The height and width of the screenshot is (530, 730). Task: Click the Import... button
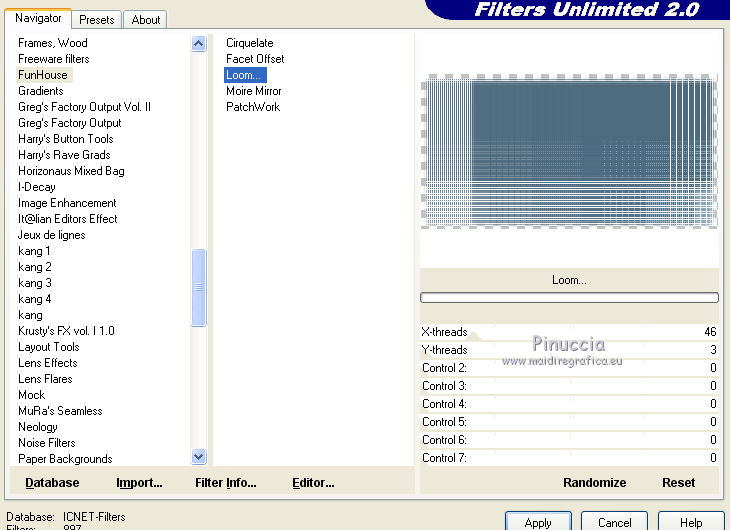(139, 482)
